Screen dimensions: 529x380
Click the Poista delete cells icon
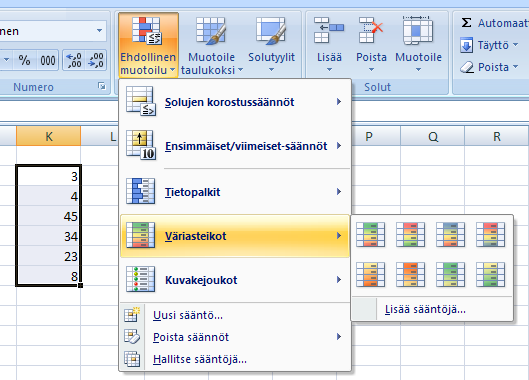coord(371,45)
